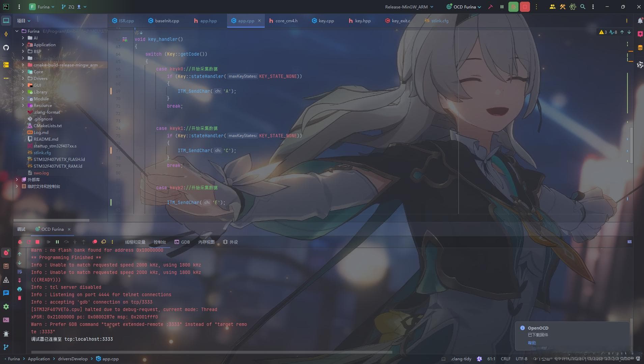Open 内存视图 tab
Image resolution: width=644 pixels, height=364 pixels.
pos(206,242)
